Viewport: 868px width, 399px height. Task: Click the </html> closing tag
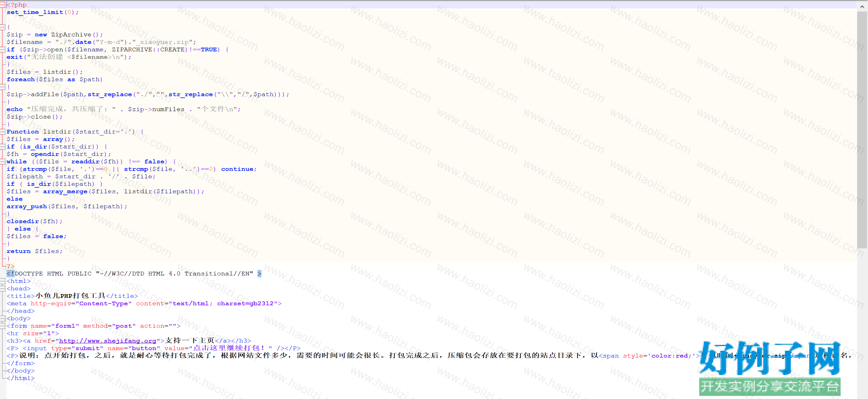point(21,378)
